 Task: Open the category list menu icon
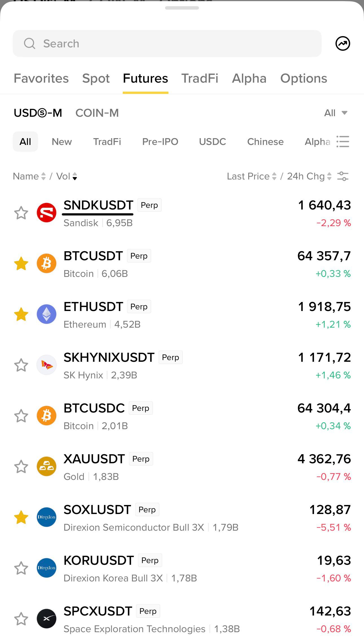click(x=343, y=142)
